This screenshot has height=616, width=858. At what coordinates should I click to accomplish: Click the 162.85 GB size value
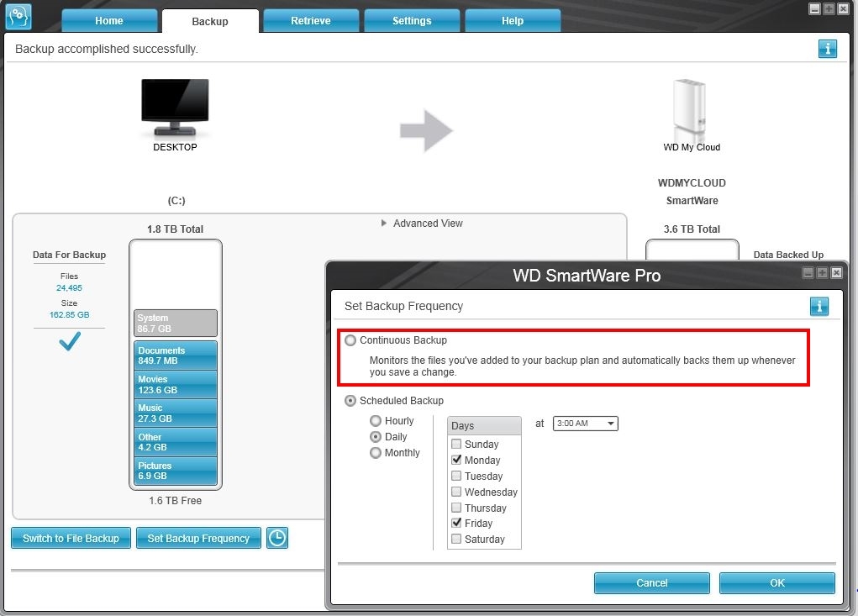click(69, 314)
